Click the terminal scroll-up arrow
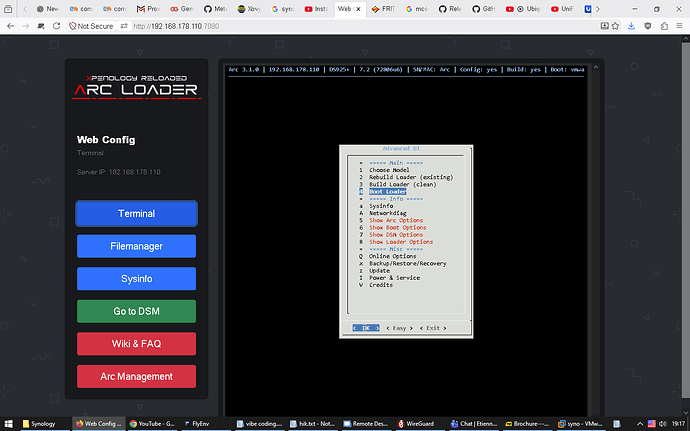 tap(595, 67)
